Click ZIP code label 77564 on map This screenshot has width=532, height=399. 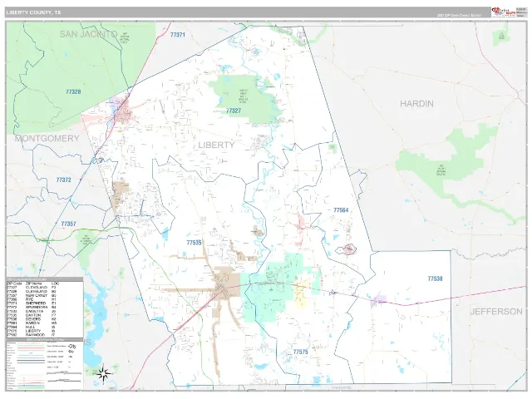(x=341, y=210)
